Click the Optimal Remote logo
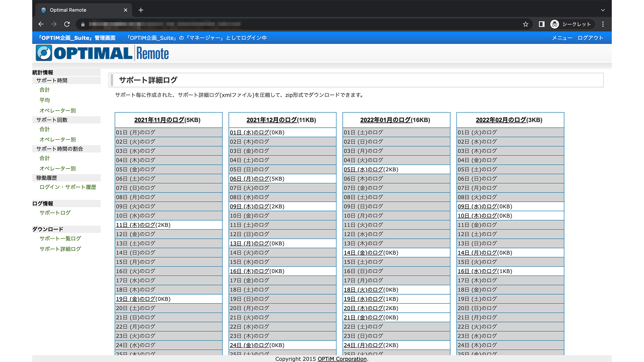 102,53
